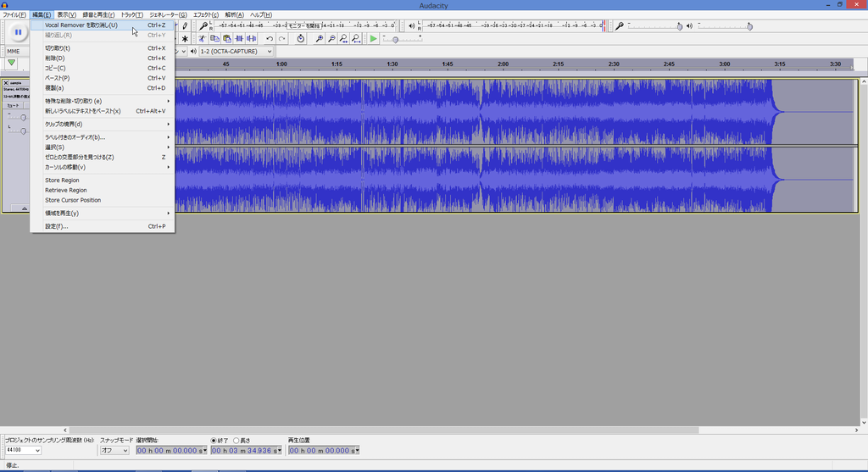The width and height of the screenshot is (868, 472).
Task: Click the Paste toolbar icon
Action: click(227, 39)
